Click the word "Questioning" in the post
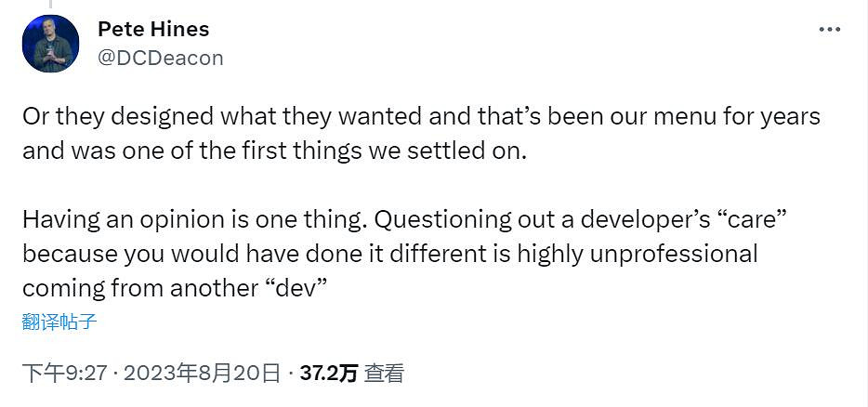This screenshot has width=868, height=407. pyautogui.click(x=443, y=219)
